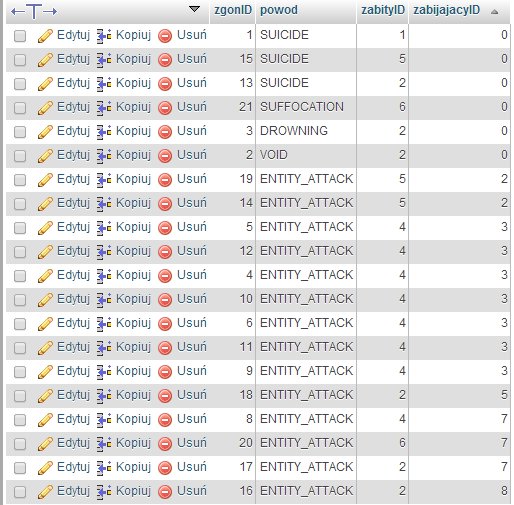Tick the checkbox for the zgonID 1 row
This screenshot has height=505, width=514.
(20, 36)
